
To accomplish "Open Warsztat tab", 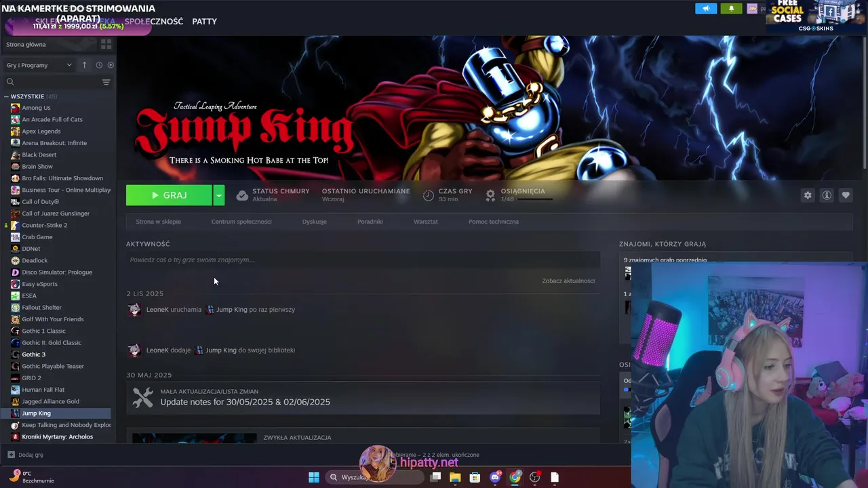I will click(x=426, y=222).
